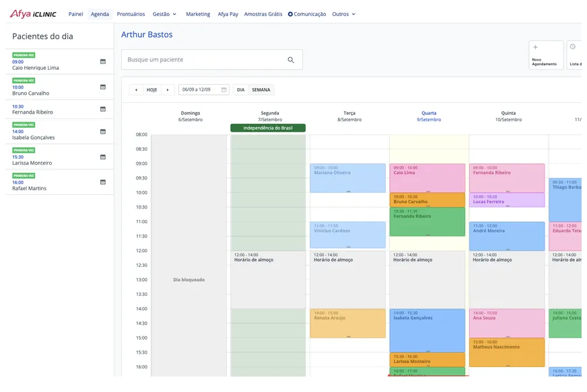587x392 pixels.
Task: Select Bruno Carvalho in patient list
Action: point(59,87)
